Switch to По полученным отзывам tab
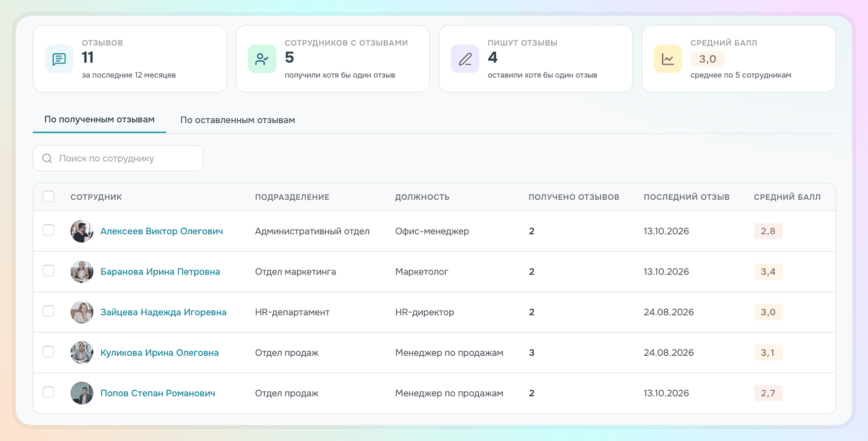The image size is (868, 441). 100,120
